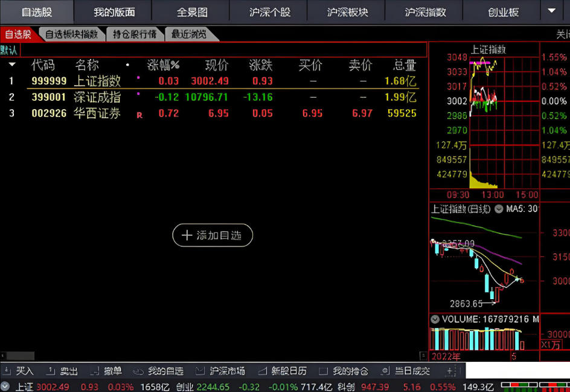Select the 华西证券 stock row

[x=97, y=113]
